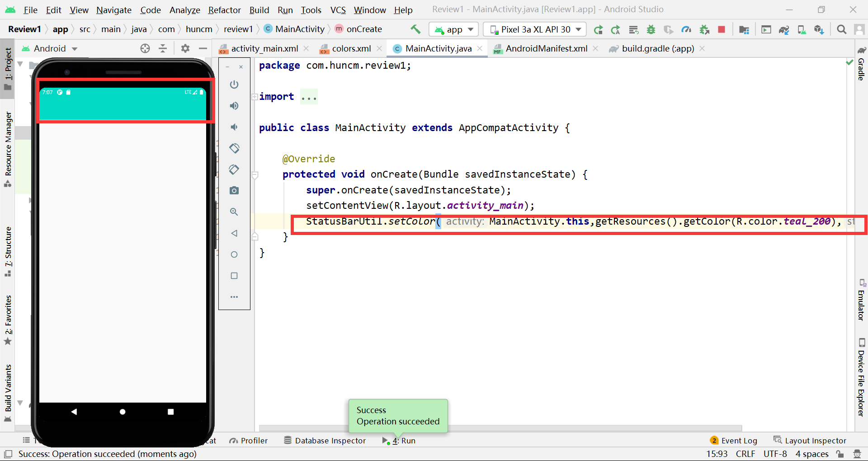Toggle the Gradle tool window
Screen dimensions: 868x461
tap(861, 63)
